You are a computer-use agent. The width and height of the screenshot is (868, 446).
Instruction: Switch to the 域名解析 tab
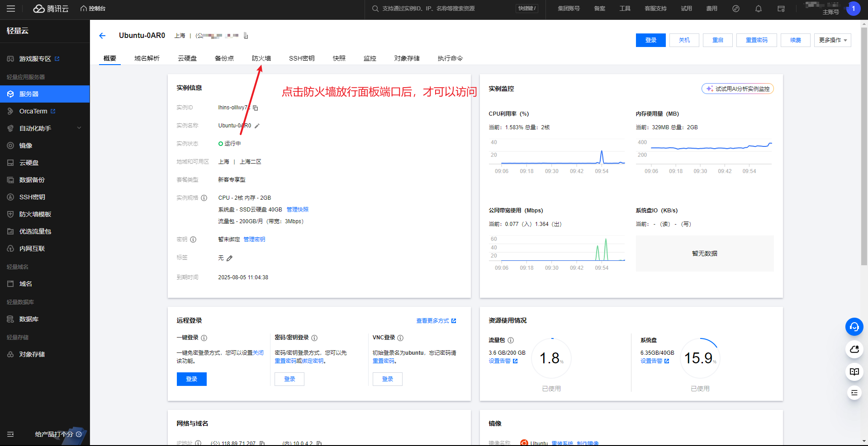pos(147,58)
